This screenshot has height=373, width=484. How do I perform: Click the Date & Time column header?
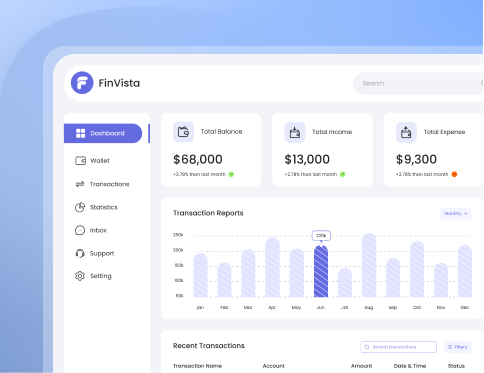[x=410, y=366]
